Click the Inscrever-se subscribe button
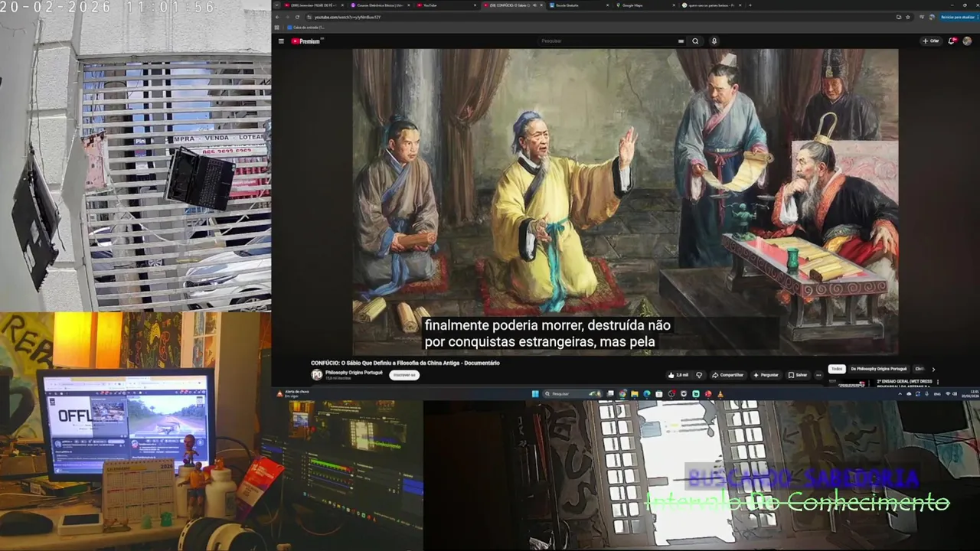 coord(404,375)
